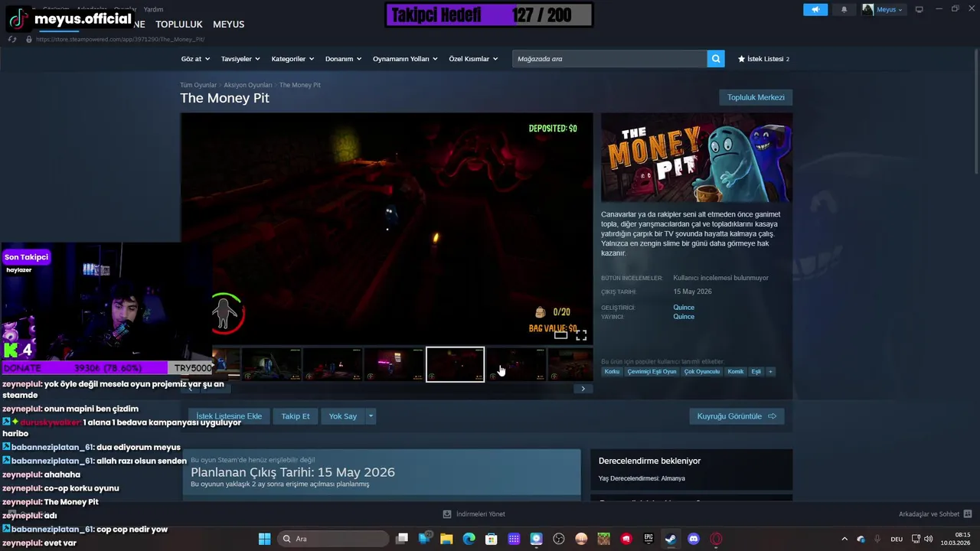Screen dimensions: 980x551
Task: Select the Korku tag
Action: pyautogui.click(x=612, y=372)
